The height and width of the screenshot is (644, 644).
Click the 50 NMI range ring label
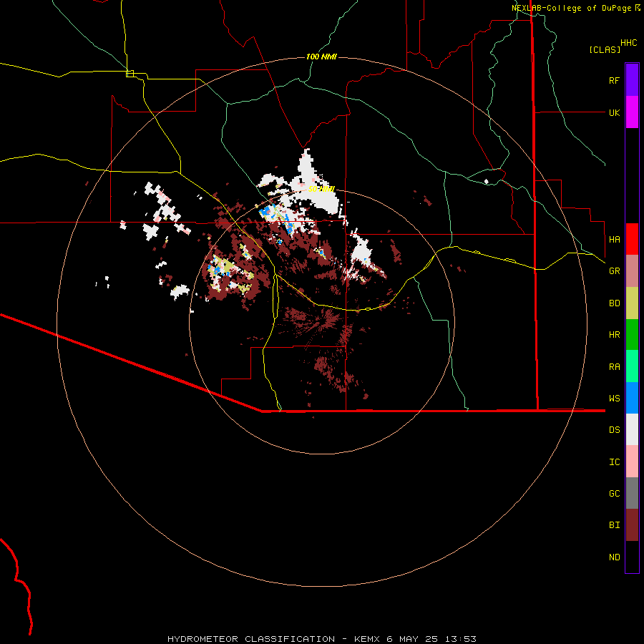[321, 189]
